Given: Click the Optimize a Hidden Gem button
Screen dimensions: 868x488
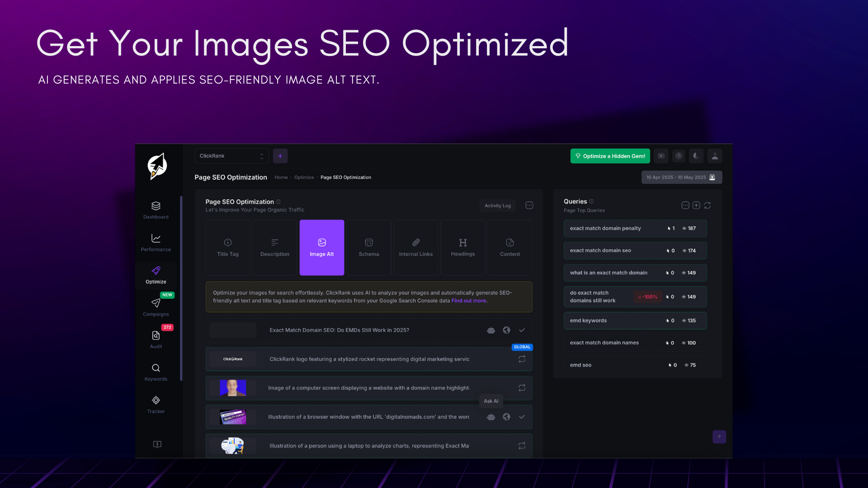Looking at the screenshot, I should pos(610,156).
